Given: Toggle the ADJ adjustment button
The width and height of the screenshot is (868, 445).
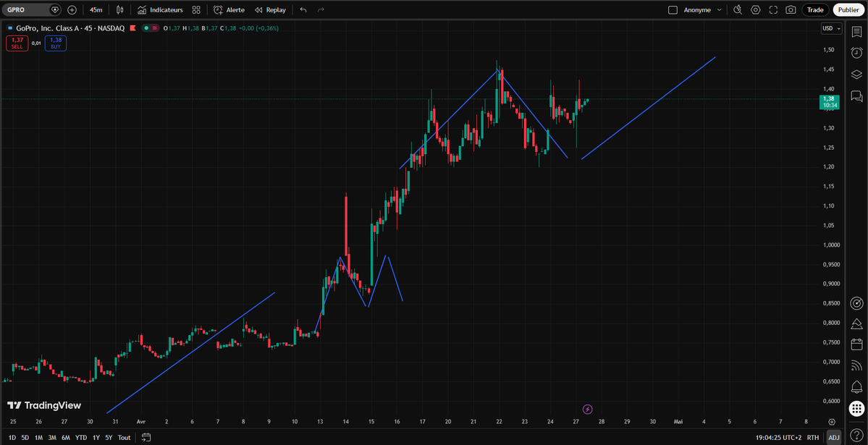Looking at the screenshot, I should click(x=834, y=437).
